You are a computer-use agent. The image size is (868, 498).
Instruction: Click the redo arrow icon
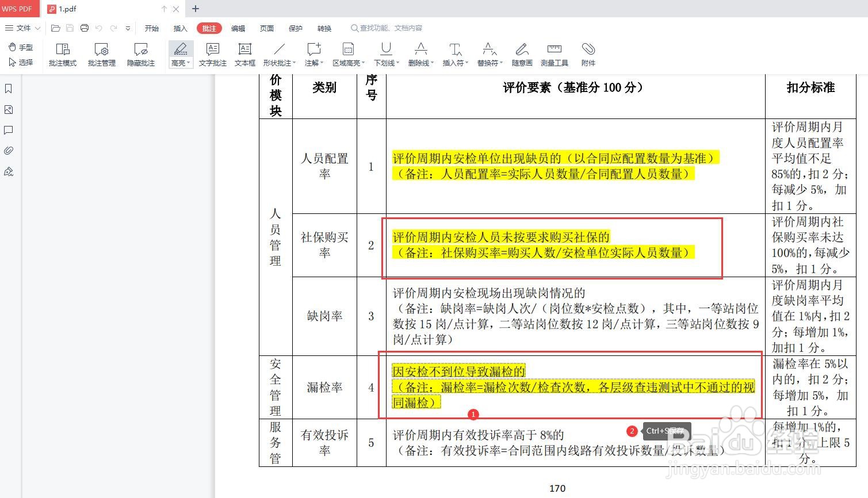click(113, 28)
